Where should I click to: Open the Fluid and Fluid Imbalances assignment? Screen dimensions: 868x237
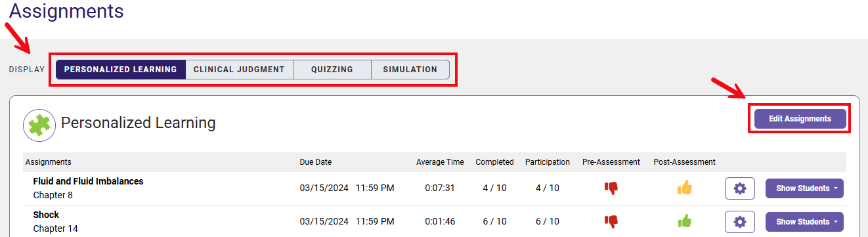88,181
